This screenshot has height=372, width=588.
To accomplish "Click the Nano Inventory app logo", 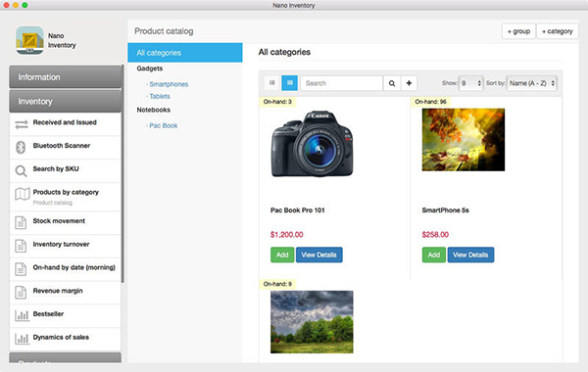I will (29, 40).
